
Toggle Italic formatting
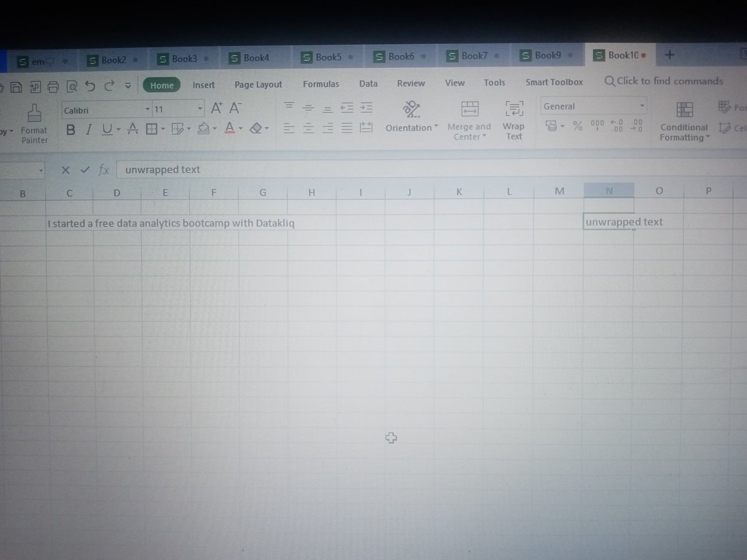pyautogui.click(x=88, y=129)
